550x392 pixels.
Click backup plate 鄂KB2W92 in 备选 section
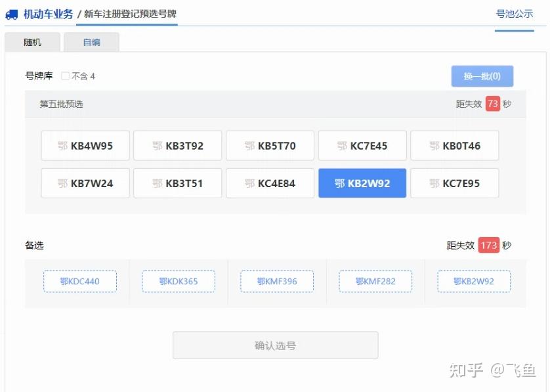(473, 280)
